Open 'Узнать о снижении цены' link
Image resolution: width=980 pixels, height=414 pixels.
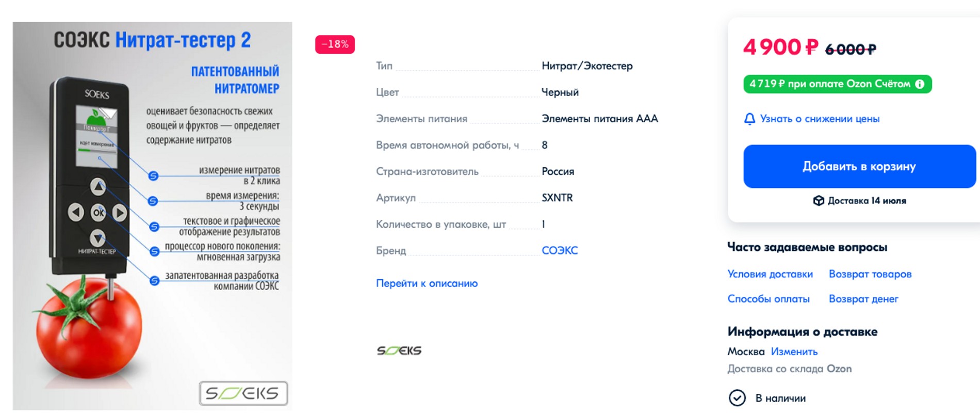(x=820, y=119)
